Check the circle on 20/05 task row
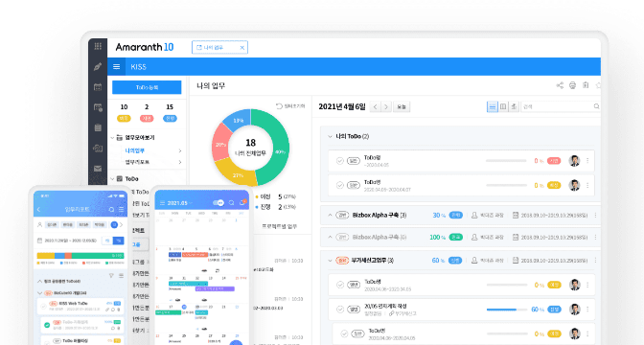644x345 pixels. pyautogui.click(x=340, y=310)
